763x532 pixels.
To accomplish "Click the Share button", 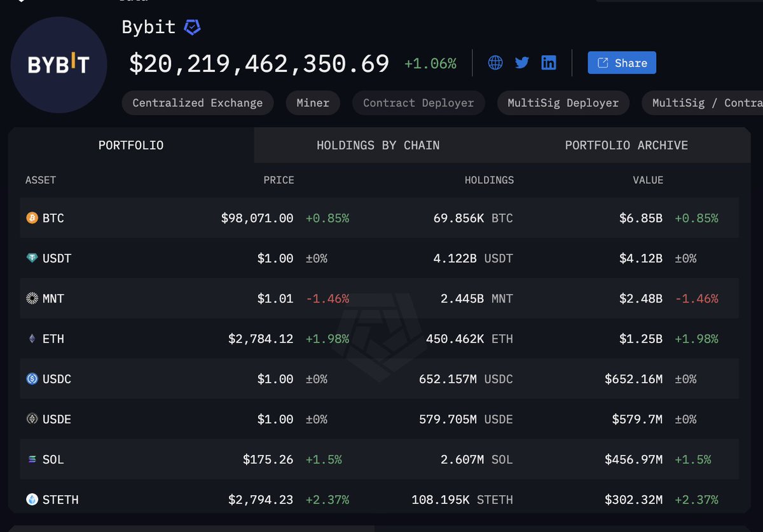I will click(622, 63).
